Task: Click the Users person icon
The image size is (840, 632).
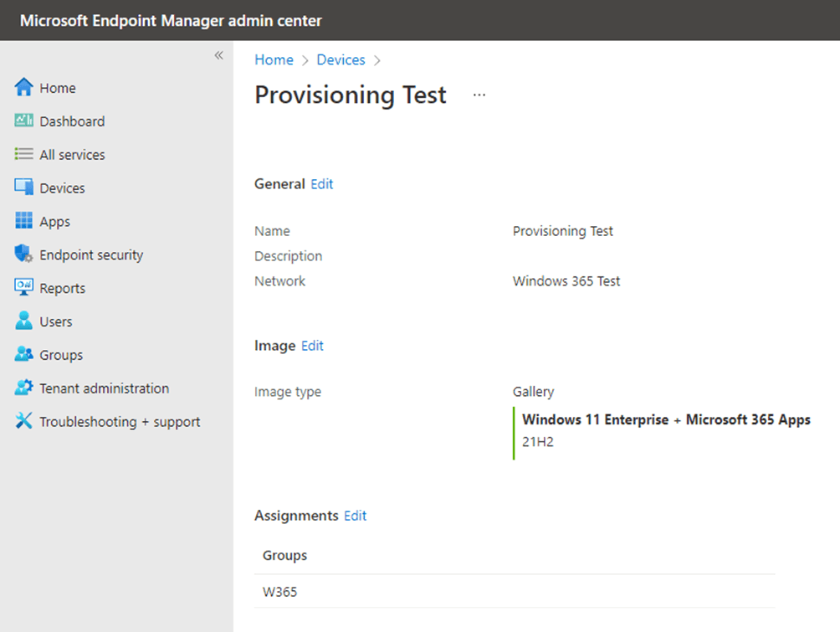Action: 23,321
